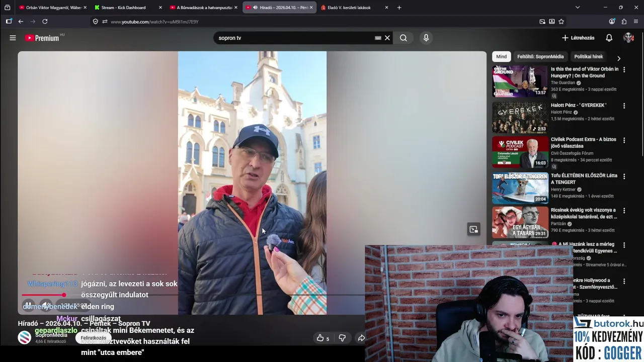Open 'Tofu ÉLETÉBEN ELŐSZÖR Látta A TENGERT' title
The width and height of the screenshot is (644, 362).
point(584,179)
